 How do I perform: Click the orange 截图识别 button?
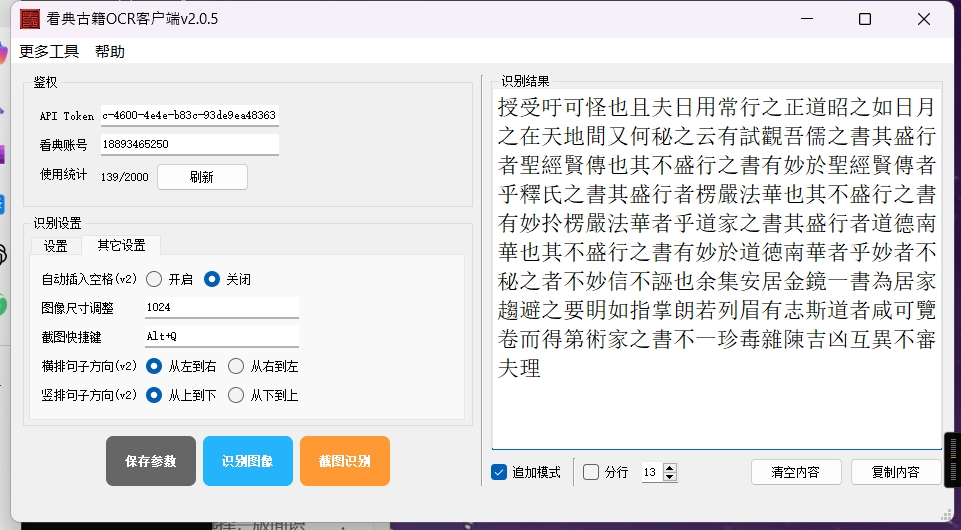345,461
